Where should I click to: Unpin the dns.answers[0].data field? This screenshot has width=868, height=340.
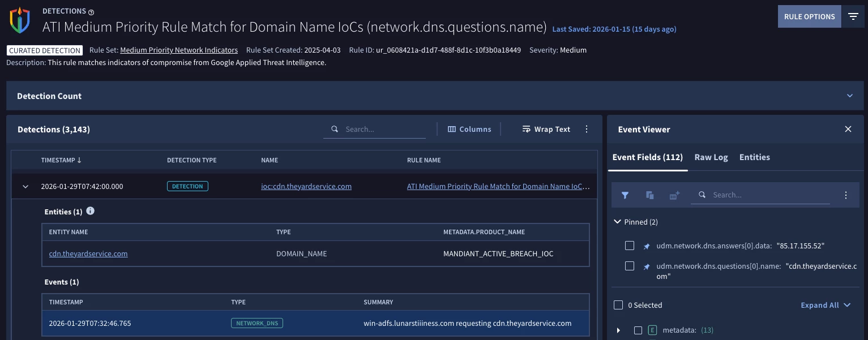tap(647, 246)
